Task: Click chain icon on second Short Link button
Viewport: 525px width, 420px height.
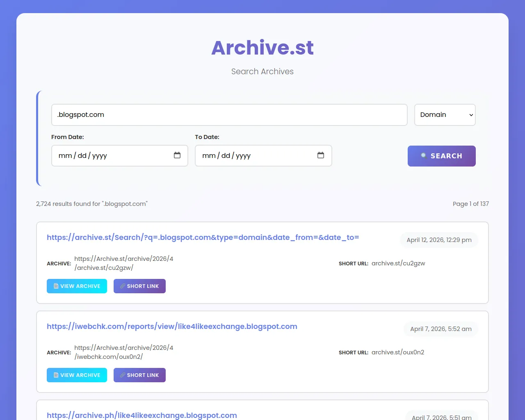Action: tap(123, 375)
